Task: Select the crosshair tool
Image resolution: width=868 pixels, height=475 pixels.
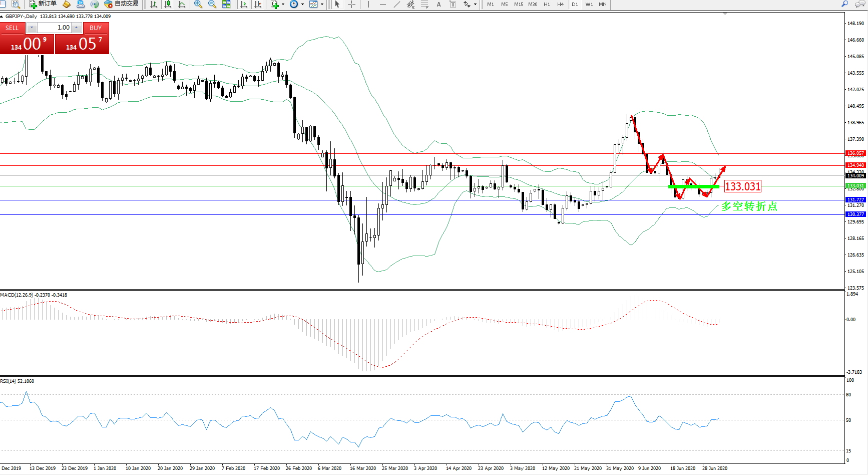Action: [x=352, y=4]
